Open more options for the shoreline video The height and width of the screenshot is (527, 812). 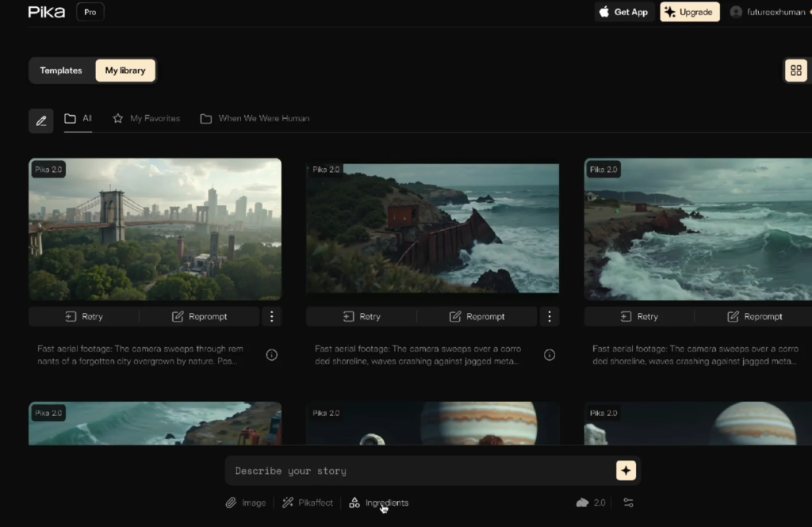549,316
